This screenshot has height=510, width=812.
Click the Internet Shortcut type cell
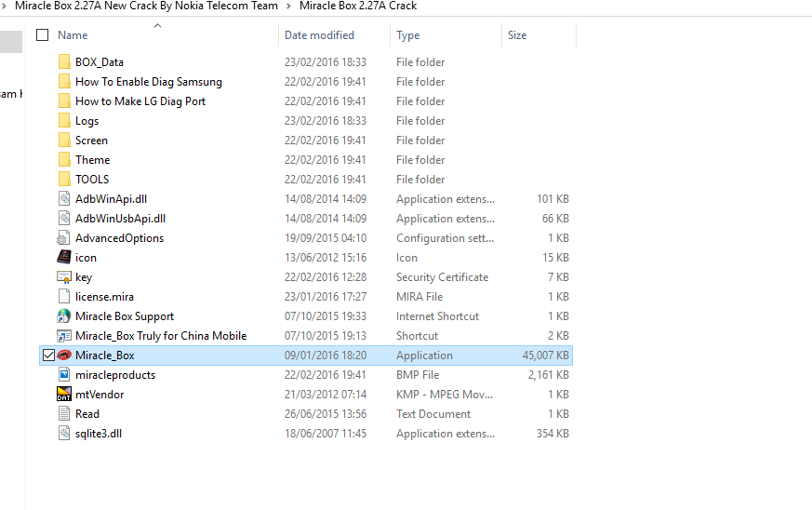(x=437, y=316)
